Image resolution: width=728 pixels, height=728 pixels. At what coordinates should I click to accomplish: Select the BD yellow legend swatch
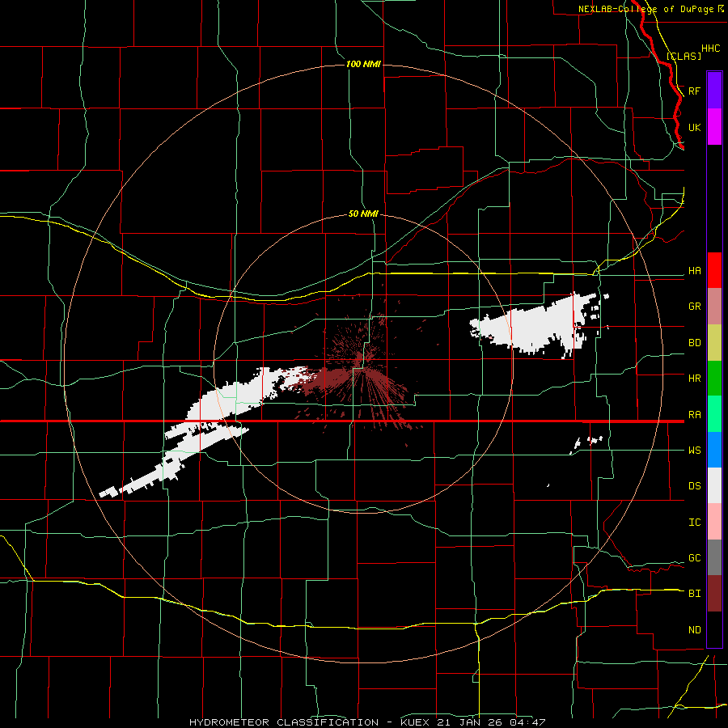click(x=714, y=342)
